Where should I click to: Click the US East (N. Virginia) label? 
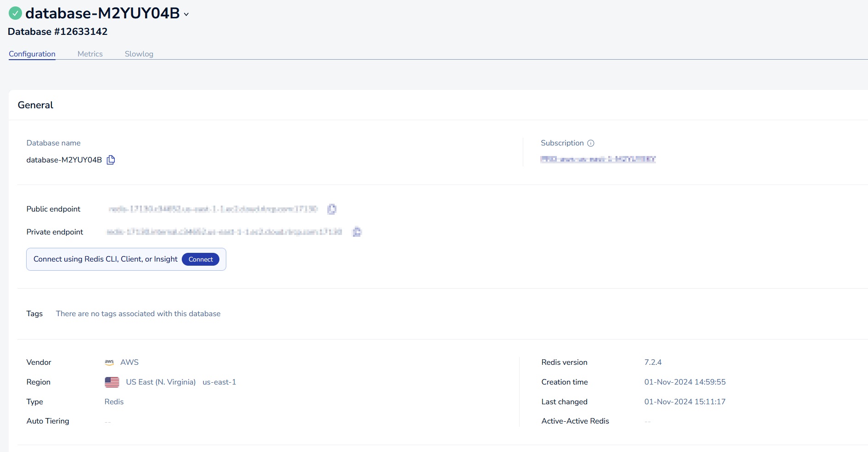click(161, 381)
